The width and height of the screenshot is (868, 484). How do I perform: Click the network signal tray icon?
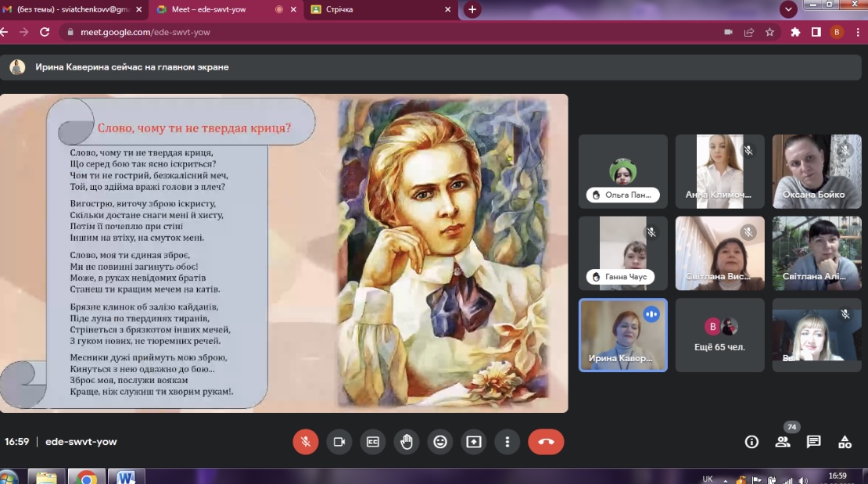coord(787,480)
